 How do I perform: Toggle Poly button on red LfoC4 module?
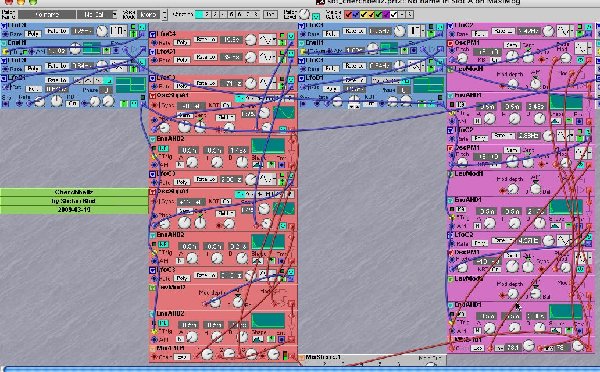click(x=182, y=42)
